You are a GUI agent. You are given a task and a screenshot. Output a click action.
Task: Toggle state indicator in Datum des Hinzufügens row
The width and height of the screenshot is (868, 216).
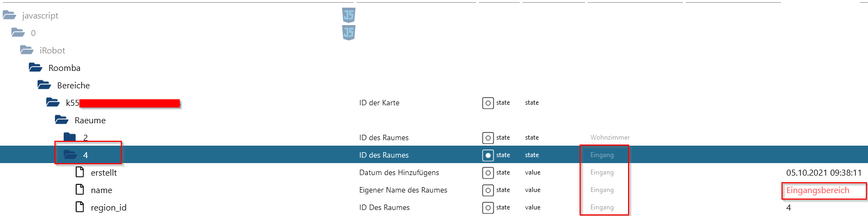[x=488, y=172]
